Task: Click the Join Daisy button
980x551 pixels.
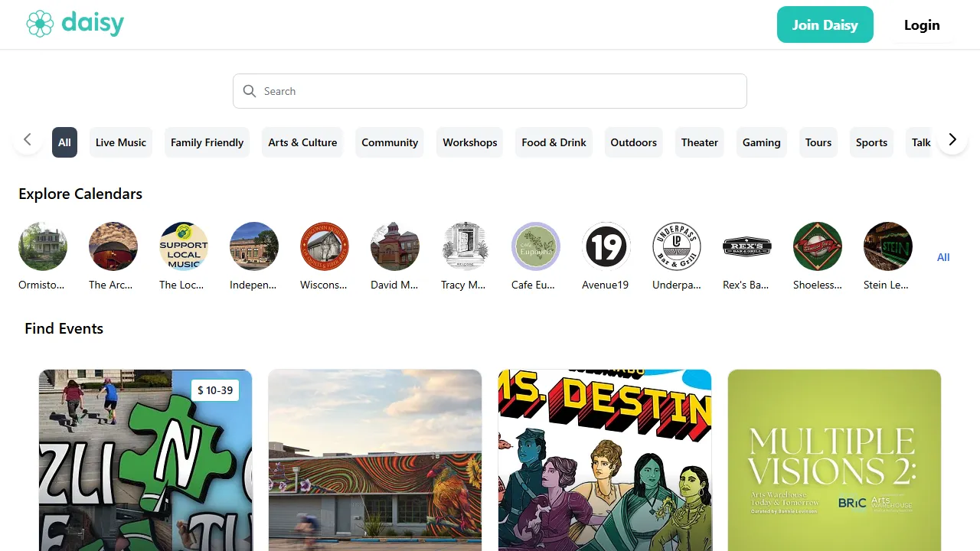Action: click(x=825, y=24)
